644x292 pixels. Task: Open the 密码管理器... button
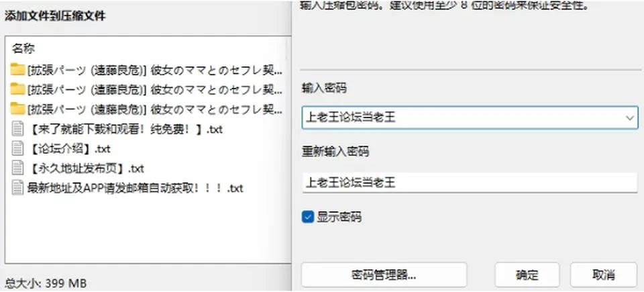(x=384, y=275)
